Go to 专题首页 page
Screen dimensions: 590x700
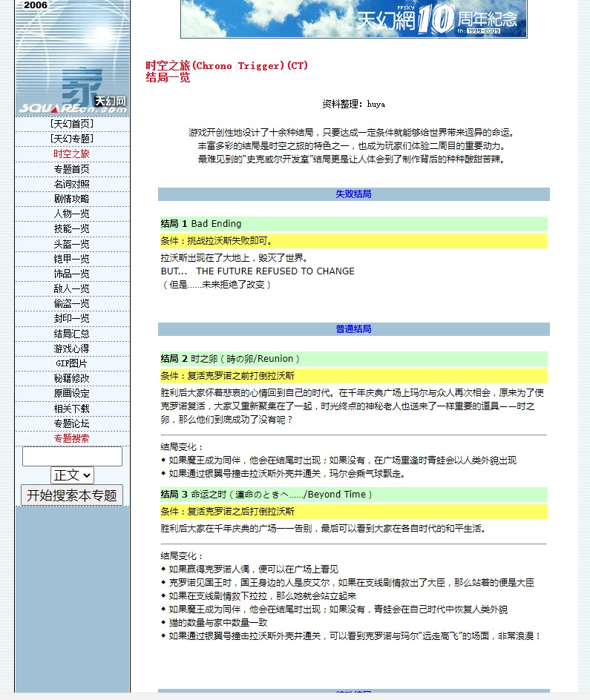pos(72,169)
